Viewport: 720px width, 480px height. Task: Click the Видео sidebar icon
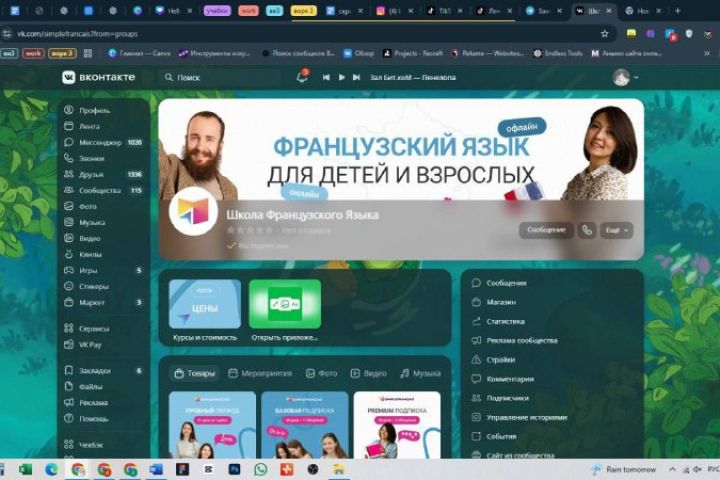click(x=69, y=238)
